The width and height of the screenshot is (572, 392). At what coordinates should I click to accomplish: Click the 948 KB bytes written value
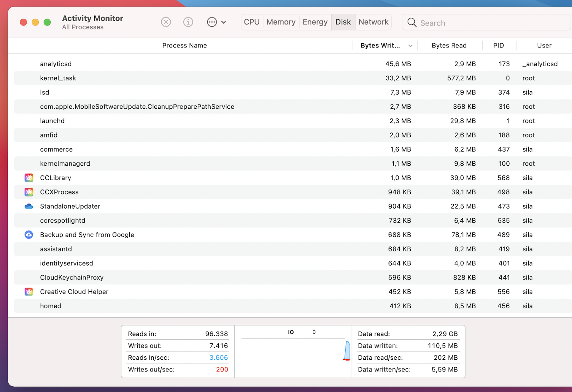tap(399, 192)
